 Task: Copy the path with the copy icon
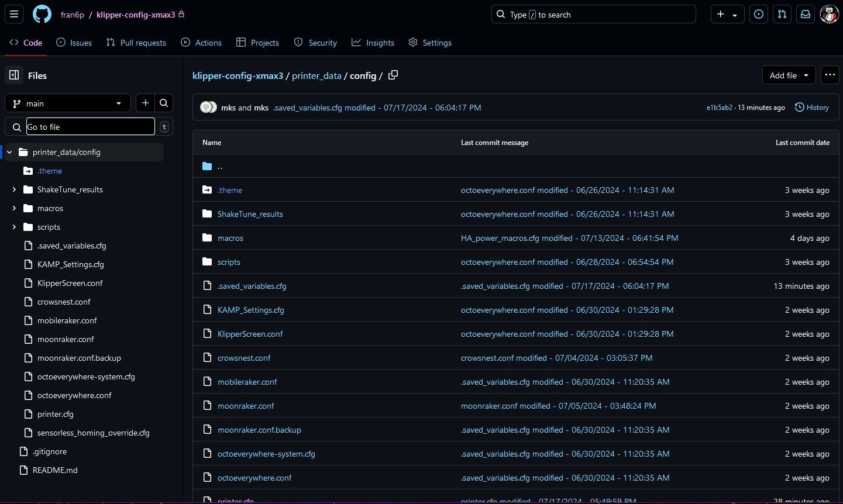click(x=393, y=75)
